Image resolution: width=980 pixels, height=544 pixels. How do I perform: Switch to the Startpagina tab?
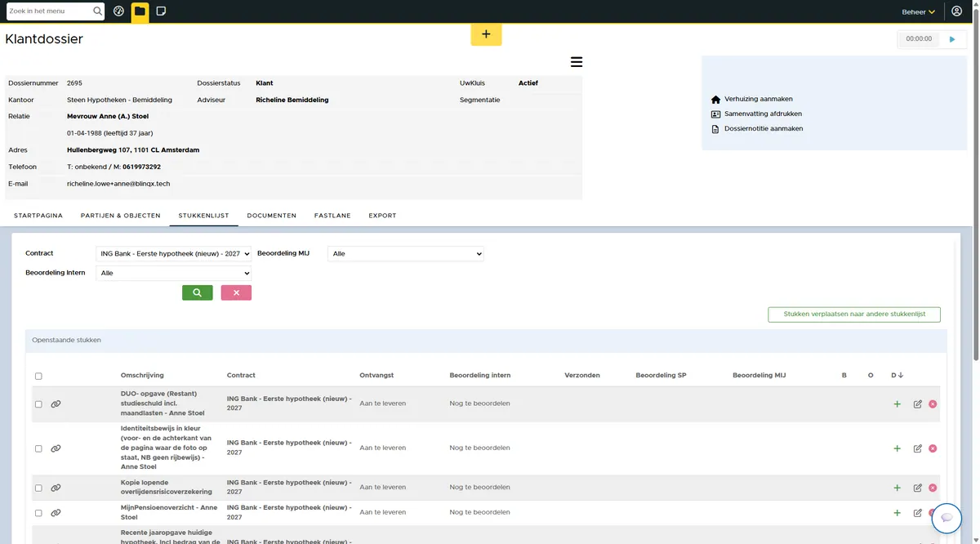[x=38, y=216]
